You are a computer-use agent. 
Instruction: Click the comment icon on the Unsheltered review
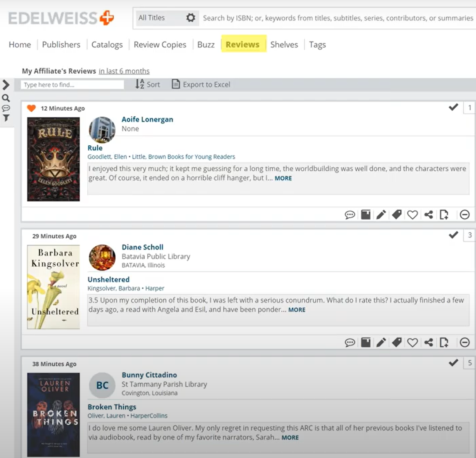tap(350, 342)
